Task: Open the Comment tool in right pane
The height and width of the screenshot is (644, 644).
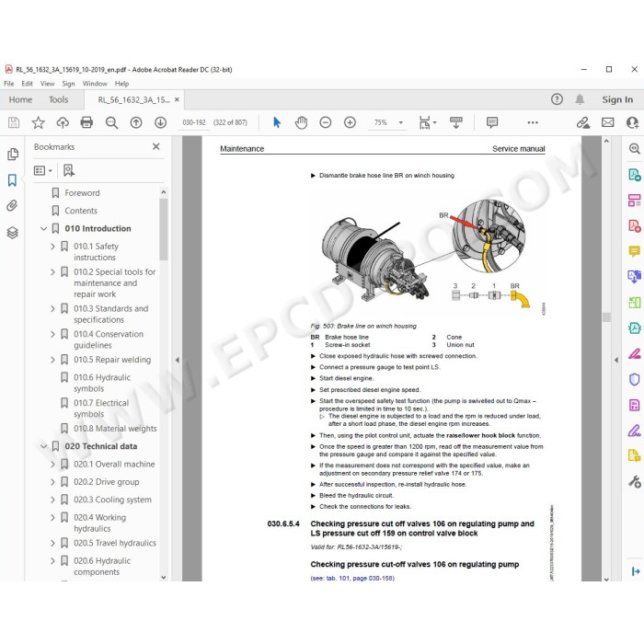Action: [635, 251]
